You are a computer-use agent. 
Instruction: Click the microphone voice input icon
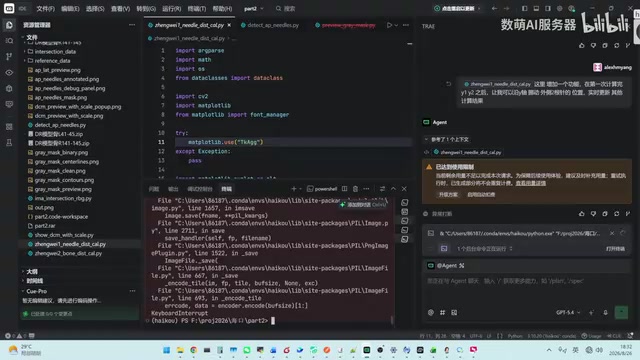[605, 312]
